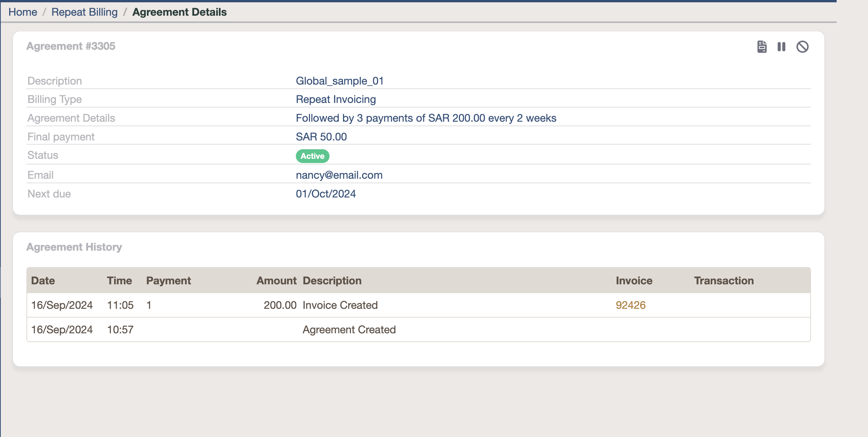Image resolution: width=868 pixels, height=437 pixels.
Task: Click the nancy@email.com email value
Action: click(x=339, y=175)
